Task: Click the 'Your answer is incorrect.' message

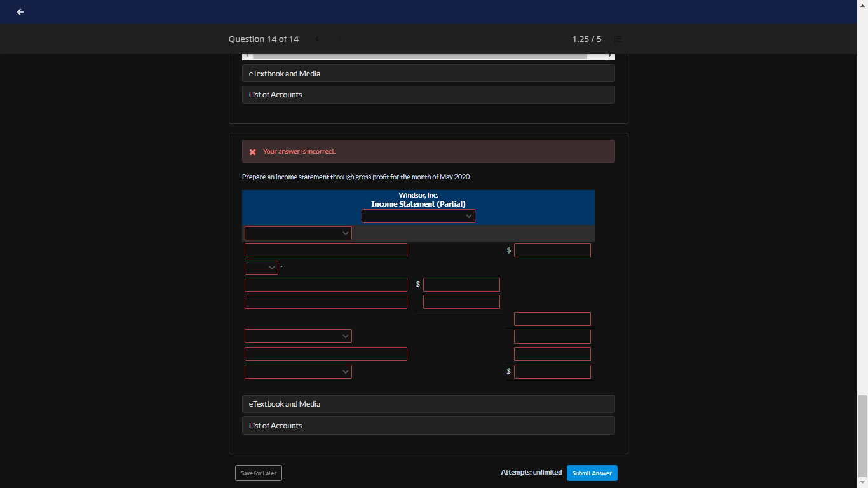Action: (299, 151)
